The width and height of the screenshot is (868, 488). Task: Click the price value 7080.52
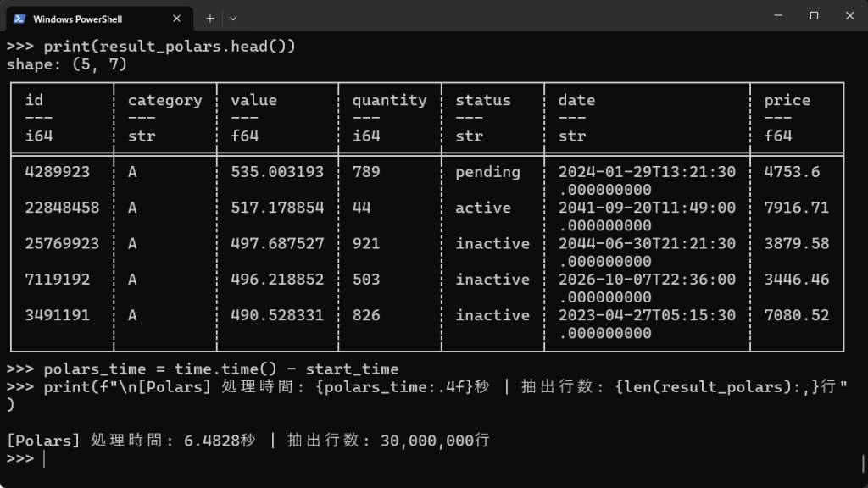(796, 315)
